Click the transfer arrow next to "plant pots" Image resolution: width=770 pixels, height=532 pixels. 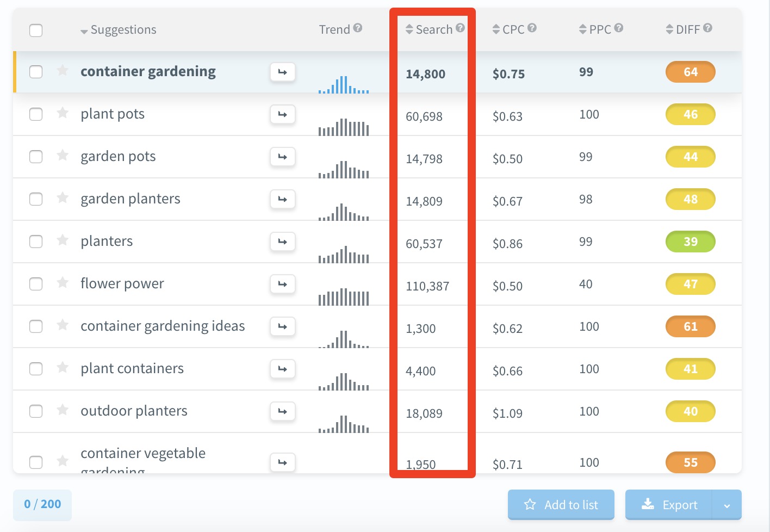point(282,114)
